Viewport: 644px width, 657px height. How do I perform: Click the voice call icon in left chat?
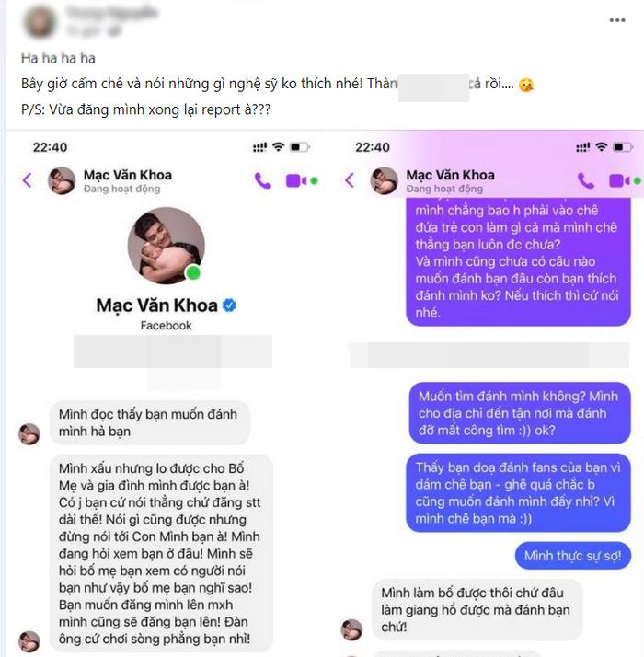pos(263,181)
